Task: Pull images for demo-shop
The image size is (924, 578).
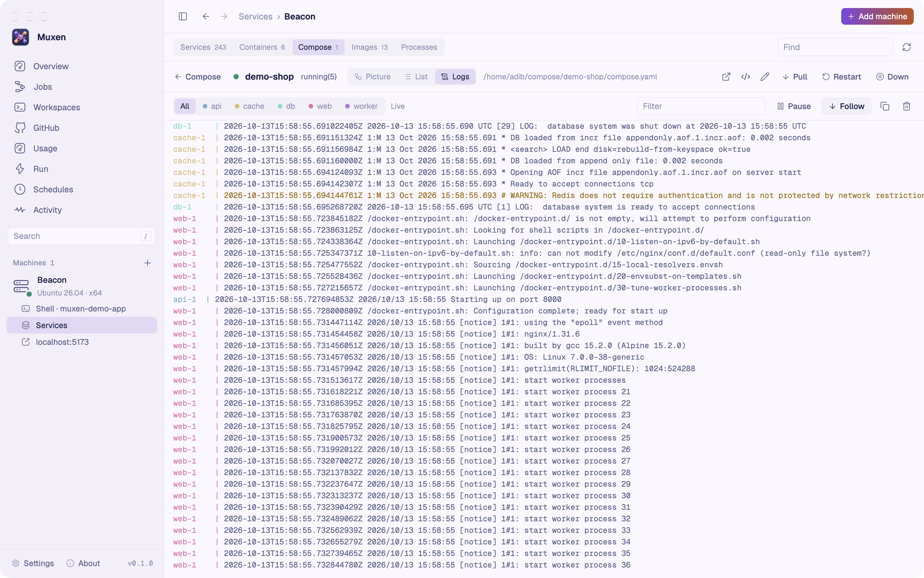Action: click(795, 77)
